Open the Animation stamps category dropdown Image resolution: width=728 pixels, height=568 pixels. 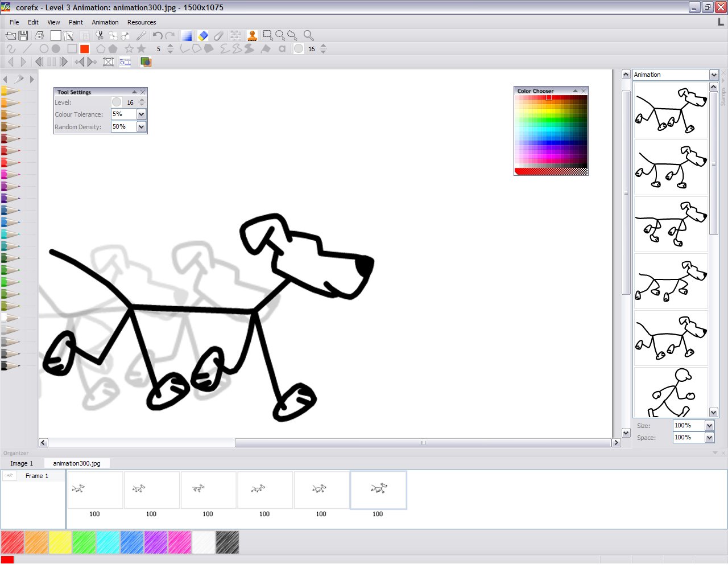(714, 75)
